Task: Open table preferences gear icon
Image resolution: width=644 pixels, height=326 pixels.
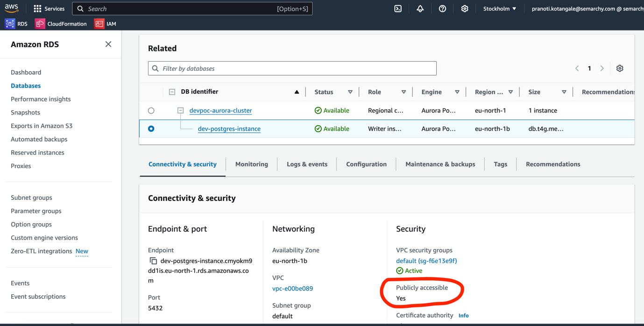Action: pos(620,68)
